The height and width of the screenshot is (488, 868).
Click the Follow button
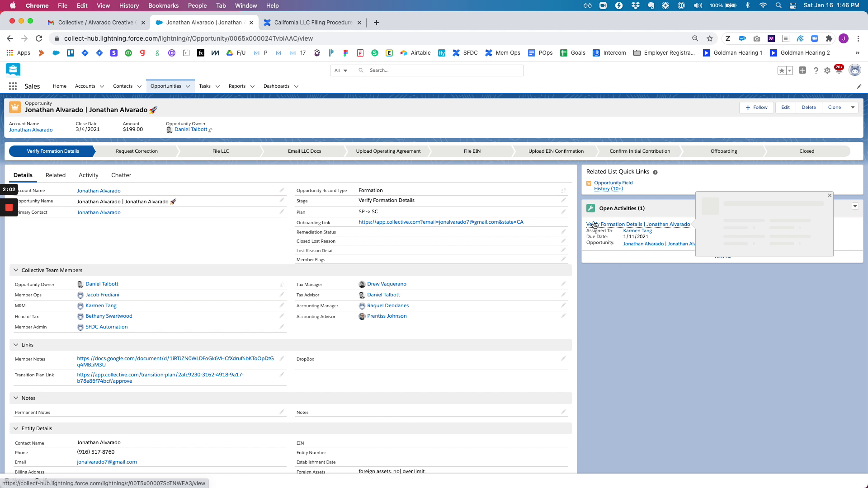(756, 108)
